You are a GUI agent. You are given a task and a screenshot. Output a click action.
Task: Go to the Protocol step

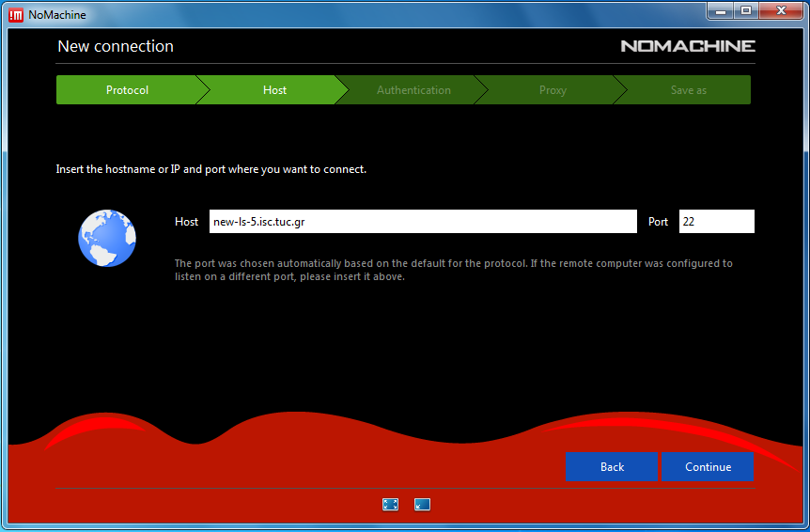(x=127, y=90)
